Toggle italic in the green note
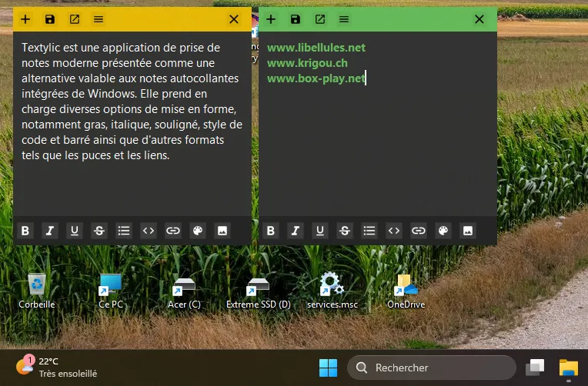Image resolution: width=588 pixels, height=386 pixels. coord(296,231)
